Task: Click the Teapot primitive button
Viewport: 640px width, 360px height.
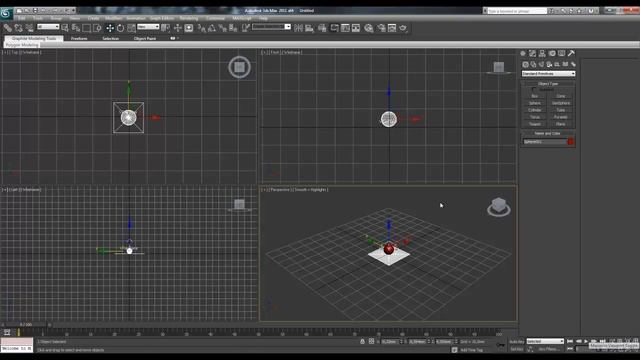Action: tap(535, 124)
